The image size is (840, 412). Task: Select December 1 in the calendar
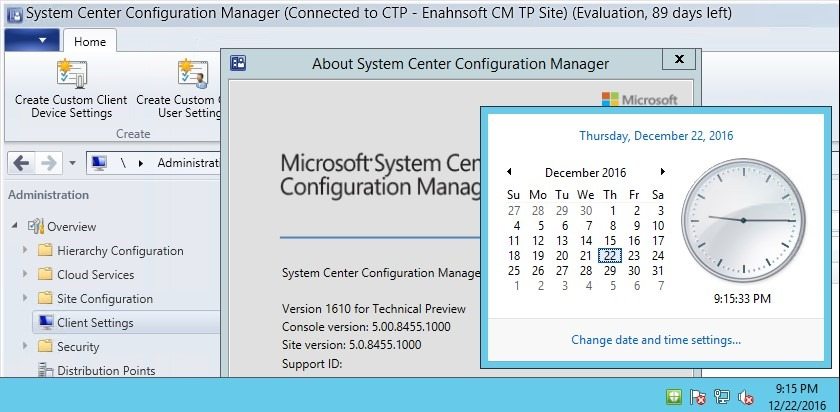612,211
